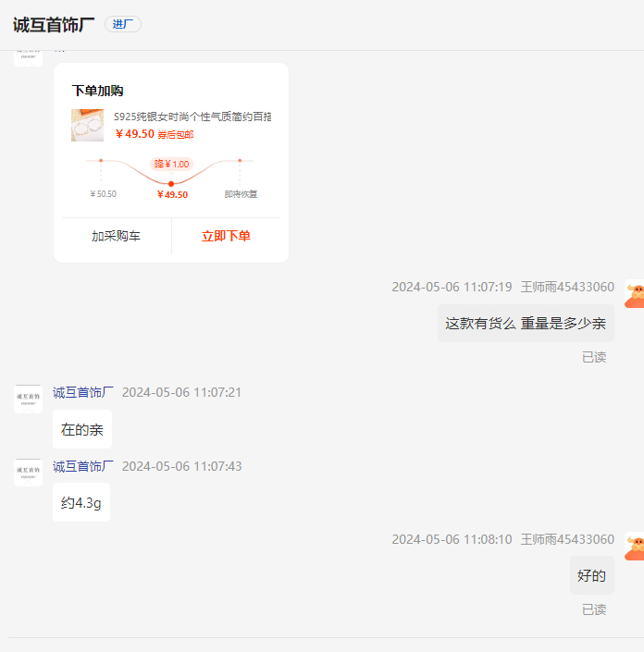Click the S925 silver jewelry product thumbnail
Screen dimensions: 644x652
(x=87, y=125)
